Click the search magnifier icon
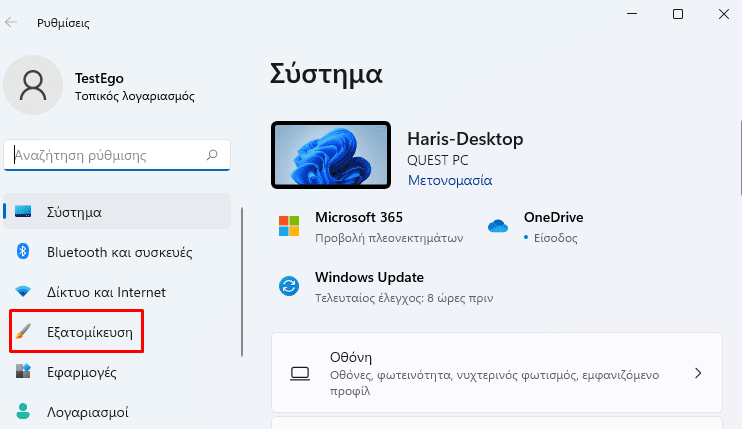Image resolution: width=742 pixels, height=429 pixels. click(212, 155)
